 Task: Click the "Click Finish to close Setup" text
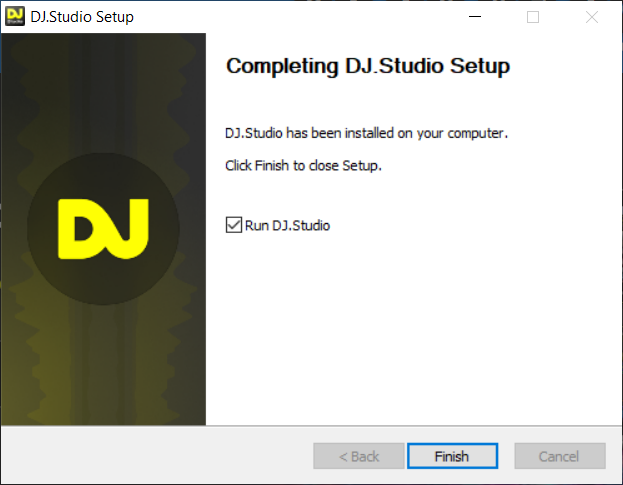coord(303,166)
